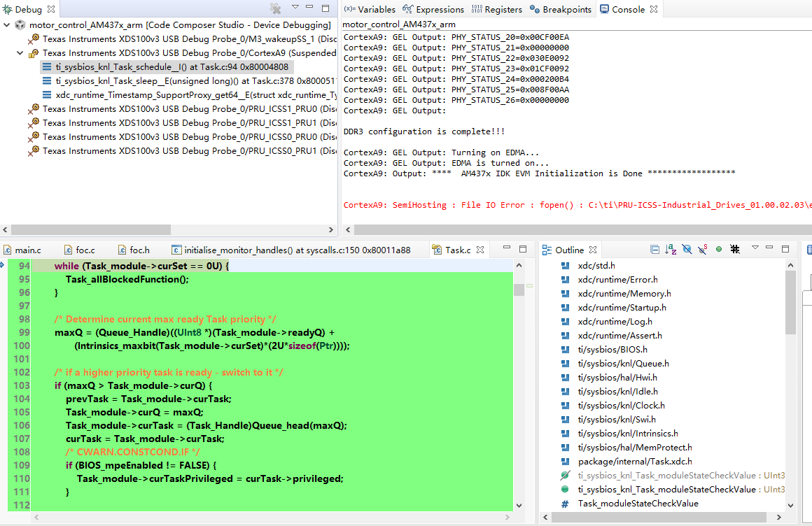
Task: Toggle hide static members in Outline
Action: pos(703,250)
